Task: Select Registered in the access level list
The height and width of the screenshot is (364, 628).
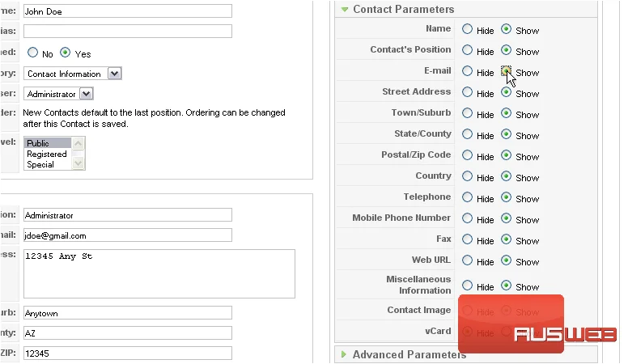Action: coord(47,154)
